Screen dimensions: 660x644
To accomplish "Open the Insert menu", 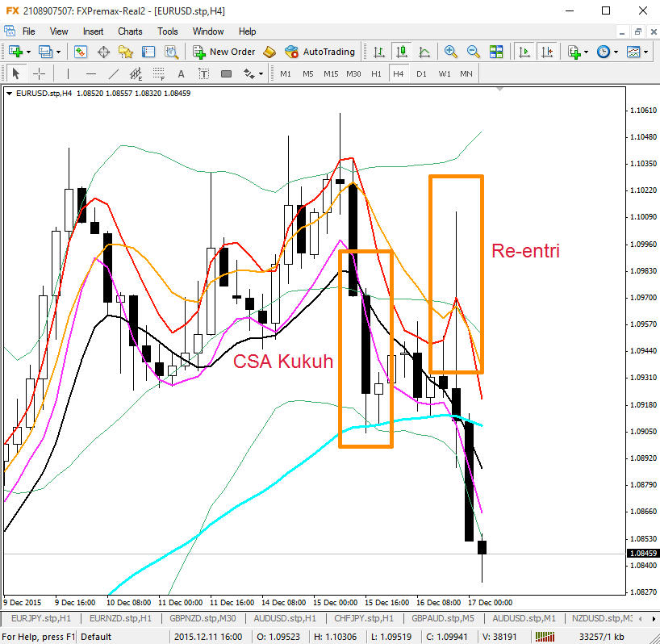I will 93,31.
